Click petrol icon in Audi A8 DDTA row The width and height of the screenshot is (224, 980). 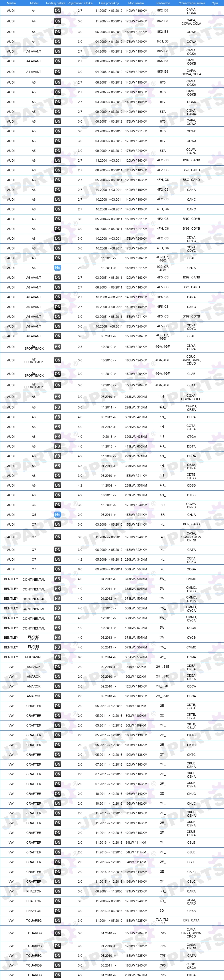[x=57, y=446]
